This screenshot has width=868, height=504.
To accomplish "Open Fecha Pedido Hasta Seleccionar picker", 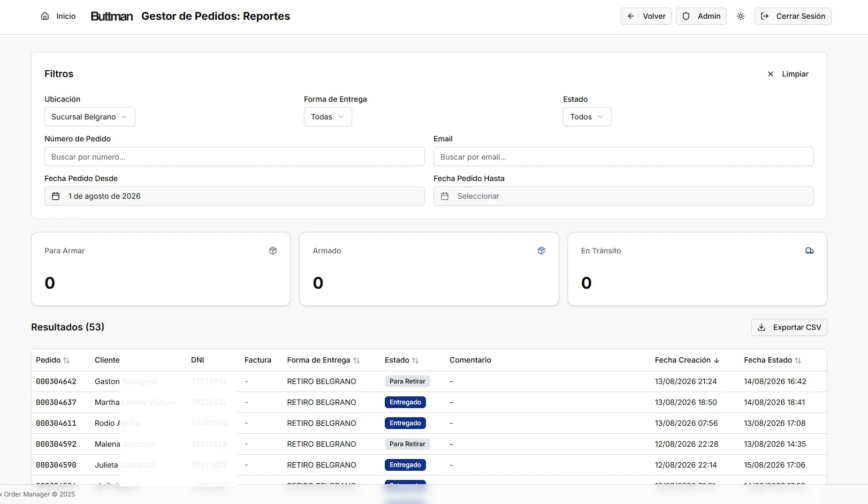I will click(x=623, y=196).
